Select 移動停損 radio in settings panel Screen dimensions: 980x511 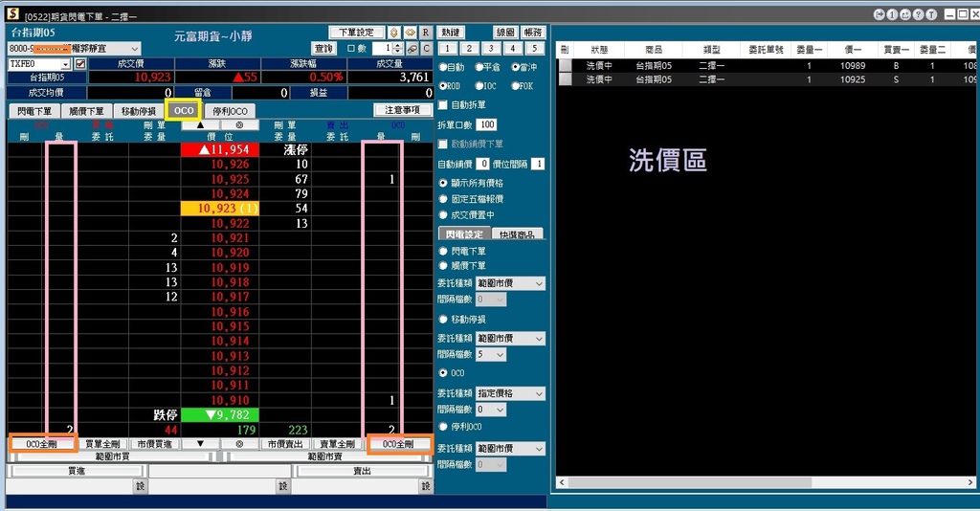pos(443,320)
